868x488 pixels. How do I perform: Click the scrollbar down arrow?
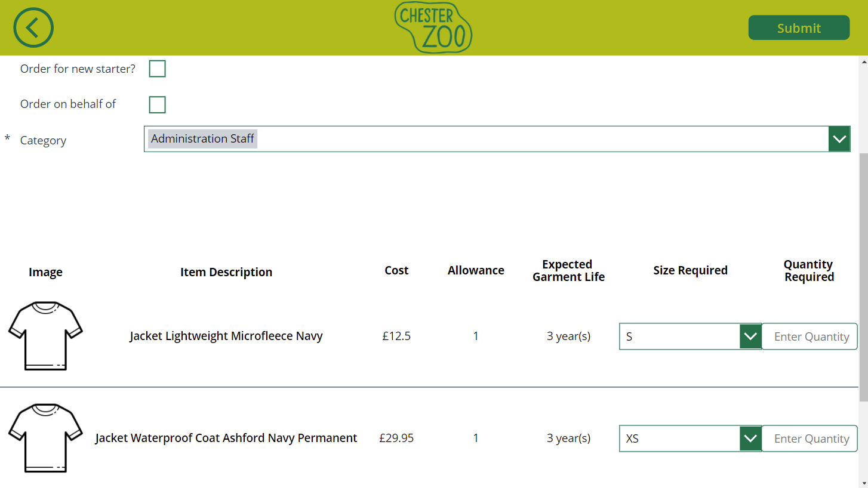(x=863, y=483)
